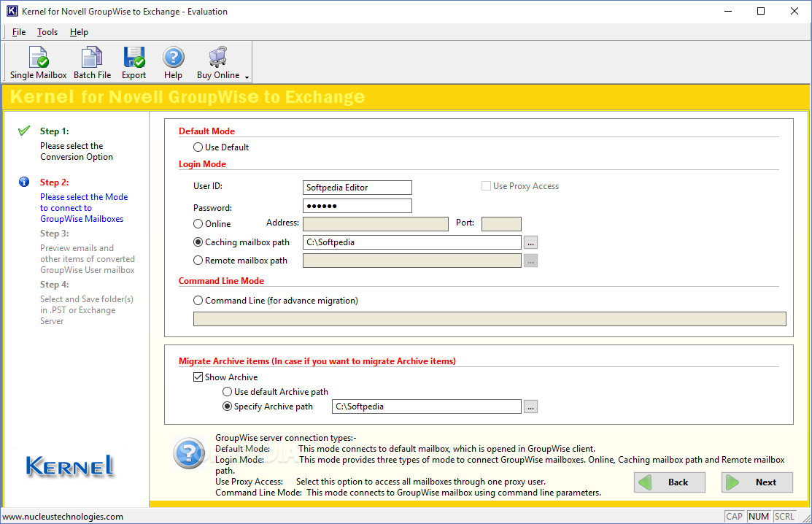This screenshot has height=524, width=812.
Task: Click the CAP status bar indicator
Action: coord(735,516)
